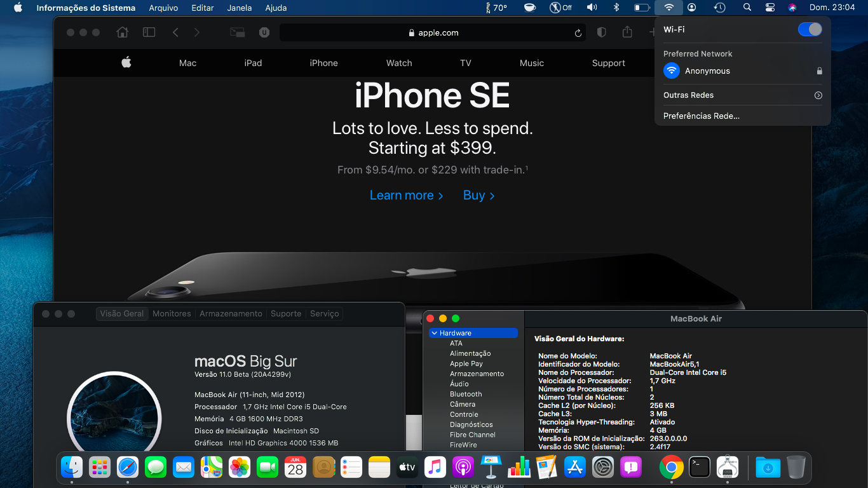Screen dimensions: 868x488
Task: Go back in Safari
Action: coord(175,32)
